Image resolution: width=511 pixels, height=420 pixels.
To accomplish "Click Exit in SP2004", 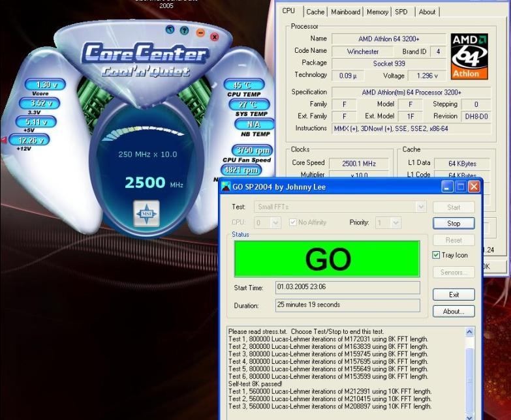I will pos(454,295).
